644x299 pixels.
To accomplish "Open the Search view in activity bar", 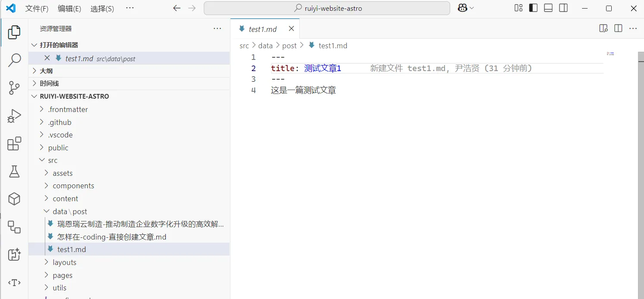I will coord(14,60).
